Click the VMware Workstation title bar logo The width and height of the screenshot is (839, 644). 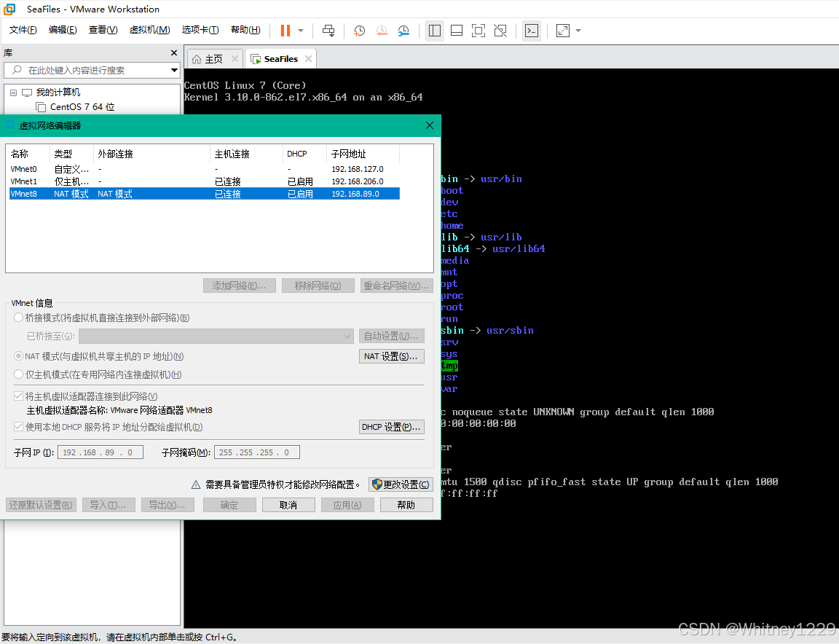pyautogui.click(x=9, y=9)
